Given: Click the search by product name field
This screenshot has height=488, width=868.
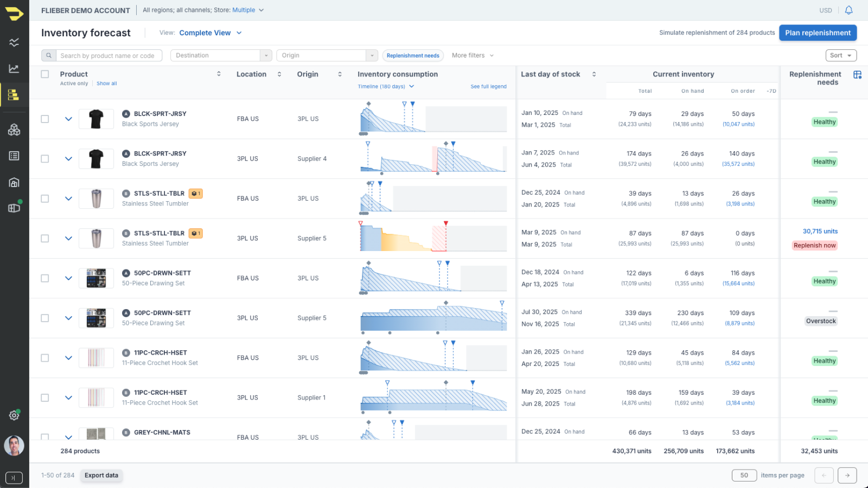Looking at the screenshot, I should pyautogui.click(x=107, y=56).
